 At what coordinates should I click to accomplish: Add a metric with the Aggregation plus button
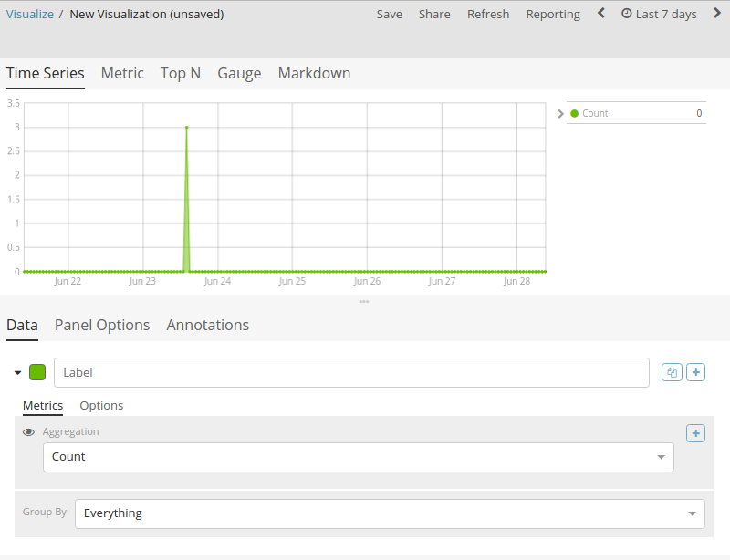(695, 433)
